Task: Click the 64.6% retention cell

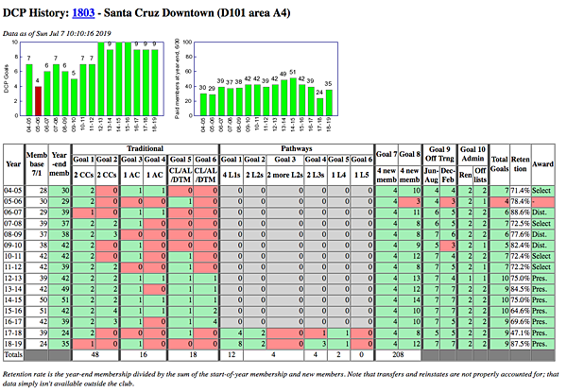Action: pos(520,311)
